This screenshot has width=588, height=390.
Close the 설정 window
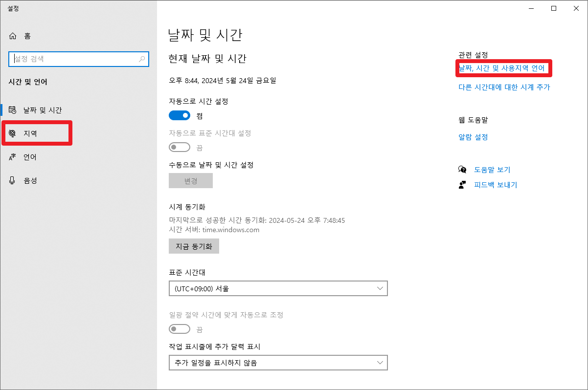coord(576,8)
